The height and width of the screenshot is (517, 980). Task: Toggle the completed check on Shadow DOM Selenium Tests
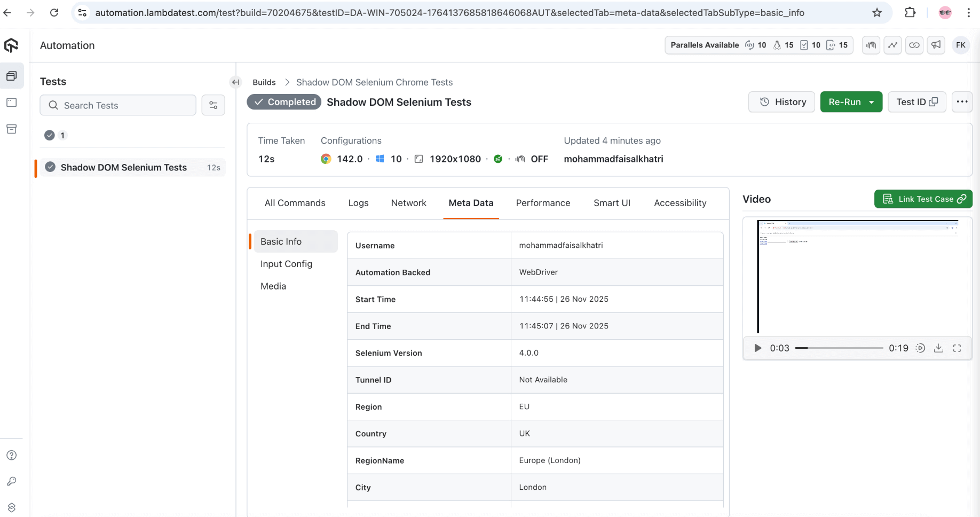pos(50,167)
